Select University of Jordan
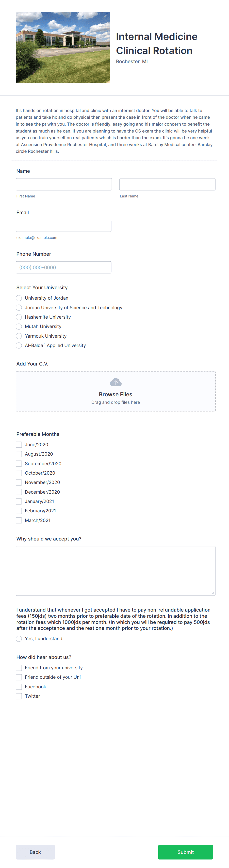 point(19,298)
